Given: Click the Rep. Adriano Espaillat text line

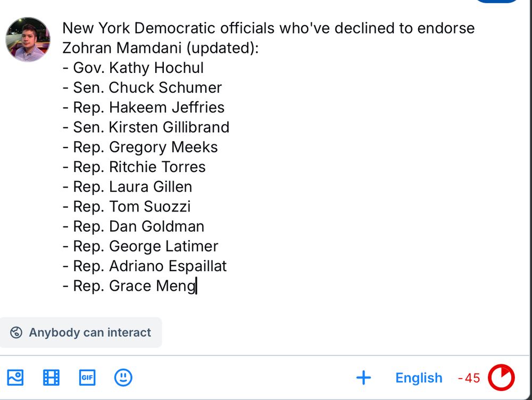Looking at the screenshot, I should pos(145,266).
